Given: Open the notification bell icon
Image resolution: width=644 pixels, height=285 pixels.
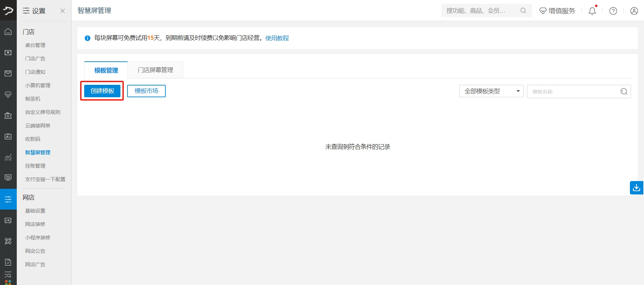Looking at the screenshot, I should pyautogui.click(x=592, y=11).
